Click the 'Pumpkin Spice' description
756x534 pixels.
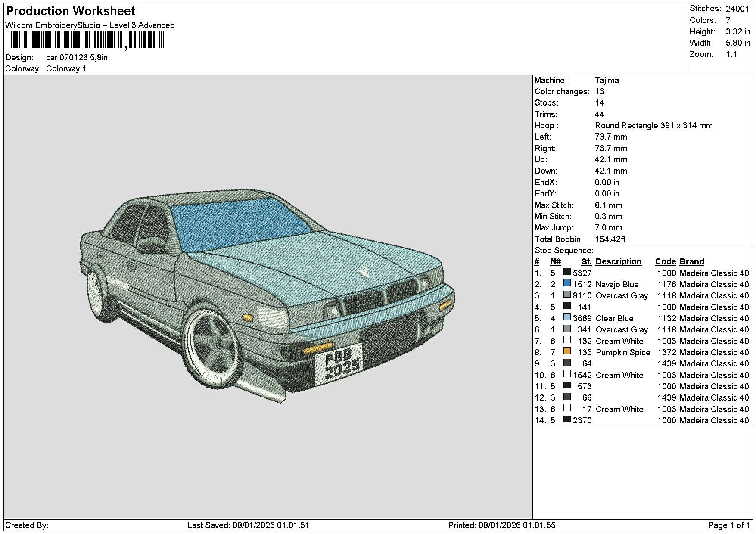pyautogui.click(x=623, y=353)
